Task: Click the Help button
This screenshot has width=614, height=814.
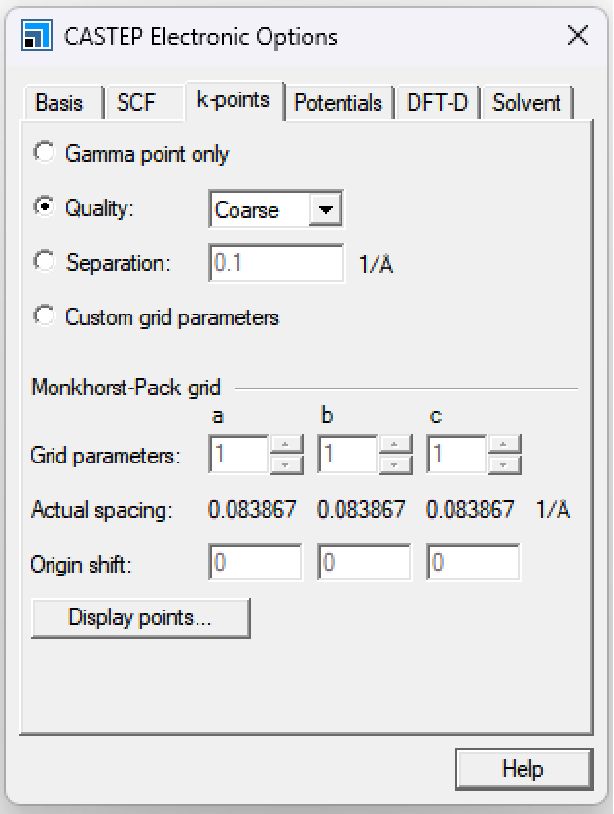Action: pos(522,769)
